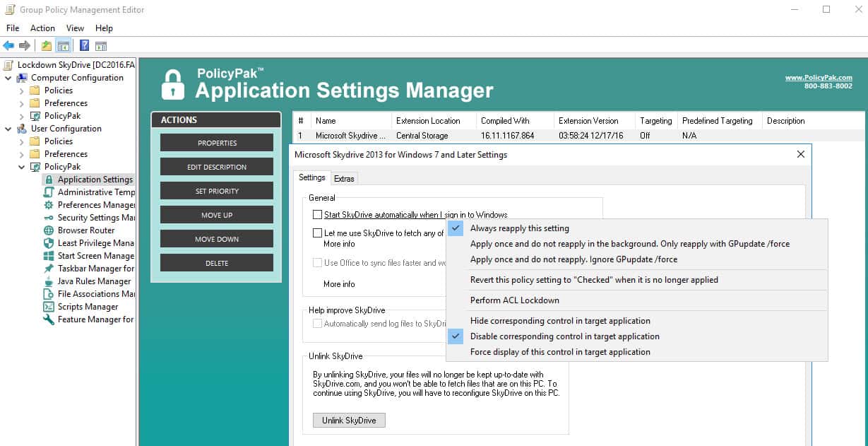Click the Forward arrow toolbar icon
Viewport: 868px width, 446px height.
(x=25, y=46)
